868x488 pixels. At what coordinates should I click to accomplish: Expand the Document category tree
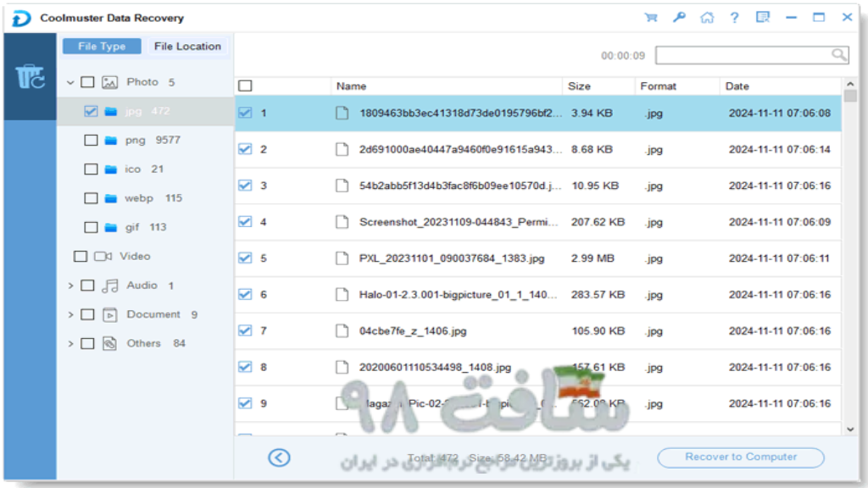point(70,315)
